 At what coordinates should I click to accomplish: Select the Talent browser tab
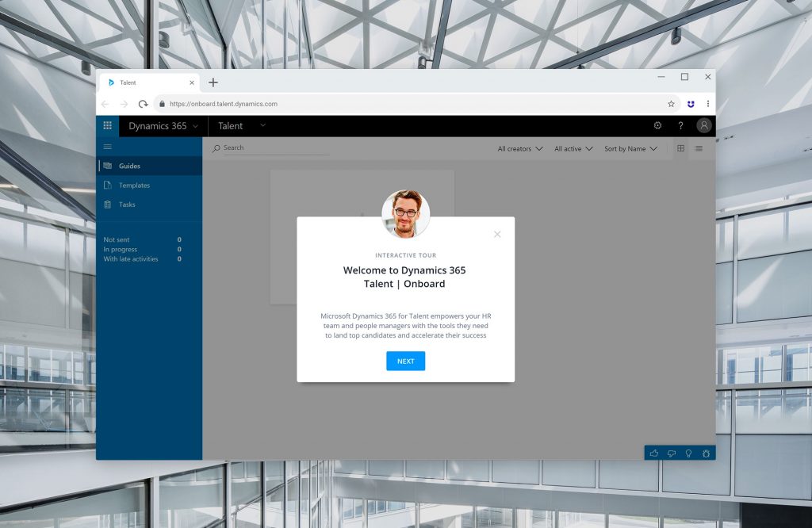pos(147,82)
